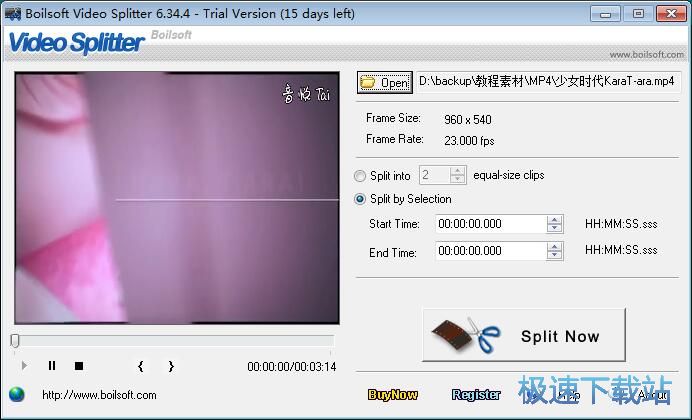Viewport: 692px width, 420px height.
Task: Click the 00:00:00/00:03:14 time readout
Action: point(292,367)
